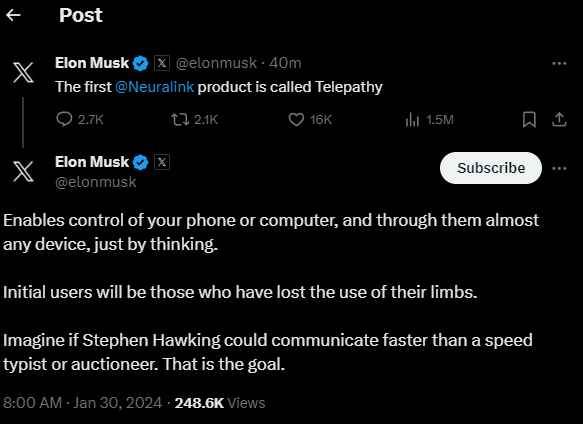The width and height of the screenshot is (583, 424).
Task: Bookmark the Telepathy post
Action: click(529, 119)
